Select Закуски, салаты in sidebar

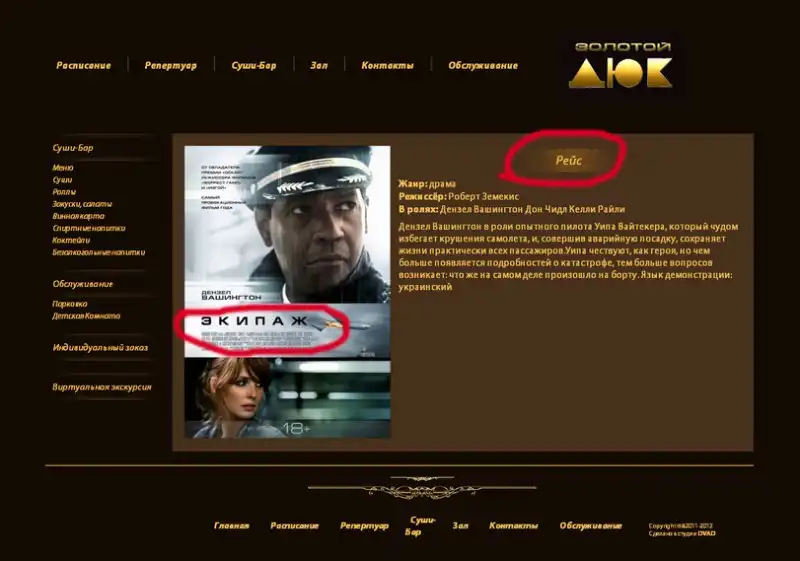tap(82, 204)
